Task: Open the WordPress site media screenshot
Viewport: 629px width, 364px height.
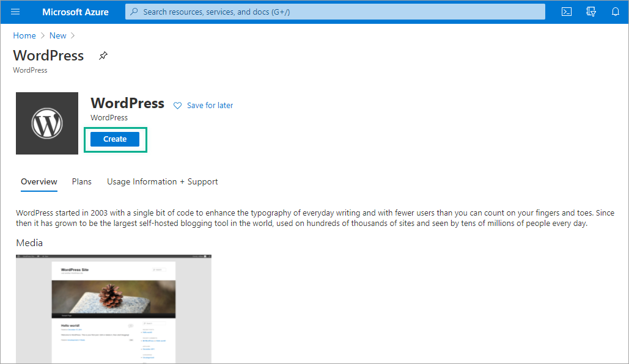Action: pos(114,309)
